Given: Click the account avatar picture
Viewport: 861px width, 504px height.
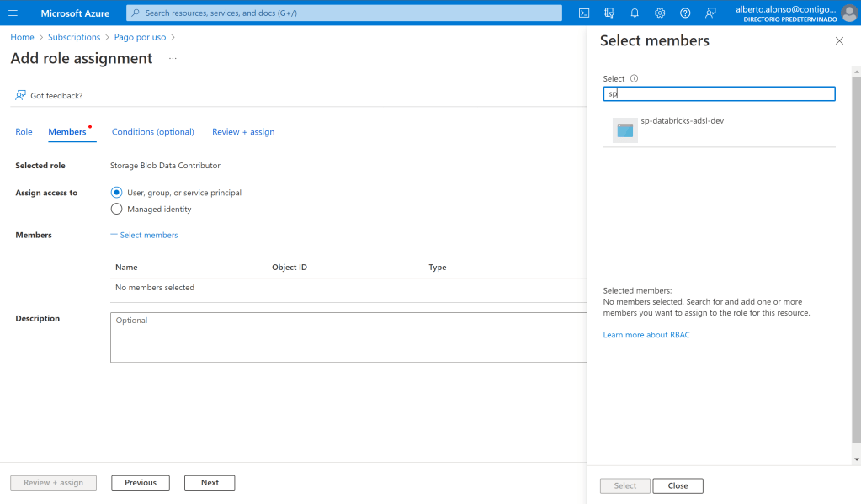Looking at the screenshot, I should click(x=849, y=13).
